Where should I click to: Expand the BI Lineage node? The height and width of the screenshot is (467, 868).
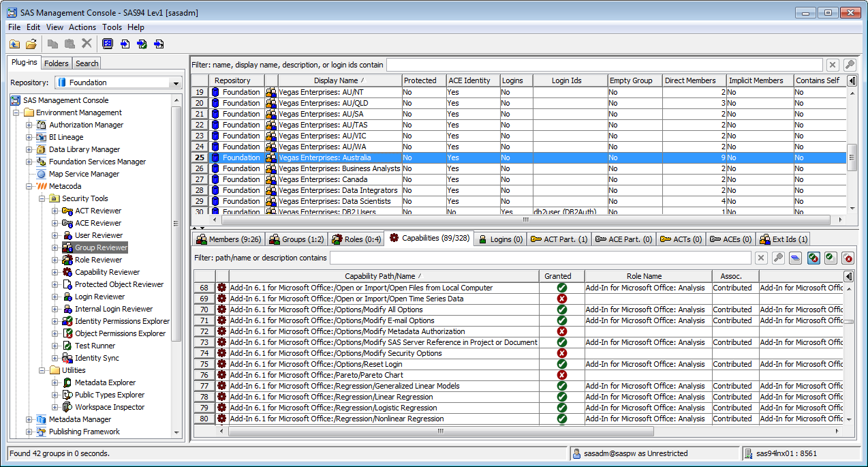(x=29, y=137)
